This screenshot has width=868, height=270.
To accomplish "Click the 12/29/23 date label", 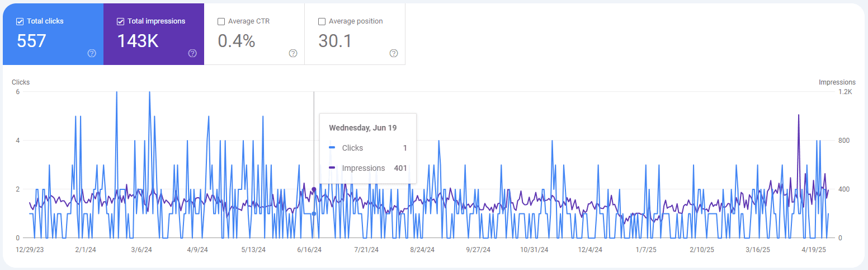I will (30, 250).
